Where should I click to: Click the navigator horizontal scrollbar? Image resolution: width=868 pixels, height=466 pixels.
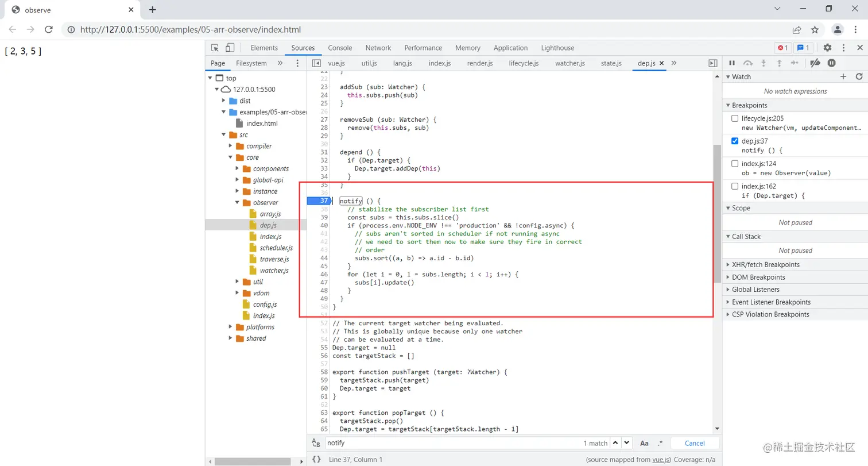click(x=251, y=461)
